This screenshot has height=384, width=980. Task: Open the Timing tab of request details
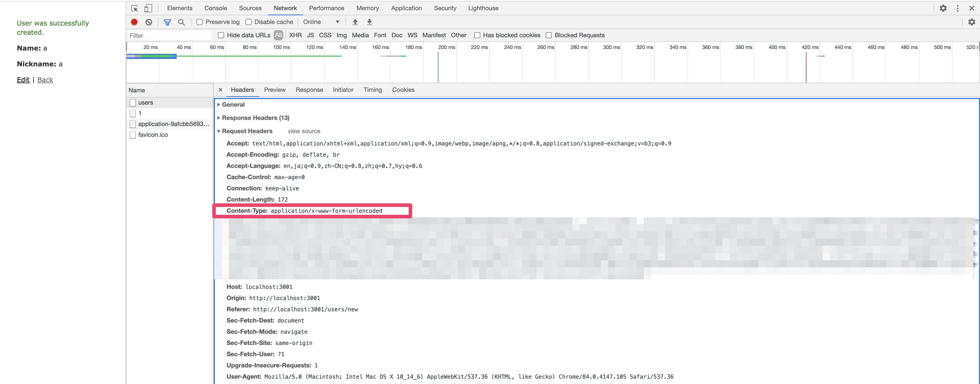(372, 90)
